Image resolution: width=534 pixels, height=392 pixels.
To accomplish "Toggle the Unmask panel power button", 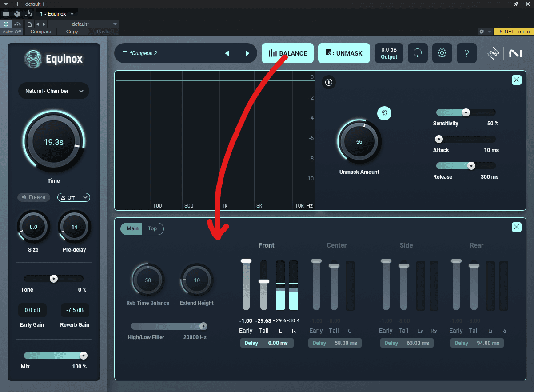I will (328, 82).
